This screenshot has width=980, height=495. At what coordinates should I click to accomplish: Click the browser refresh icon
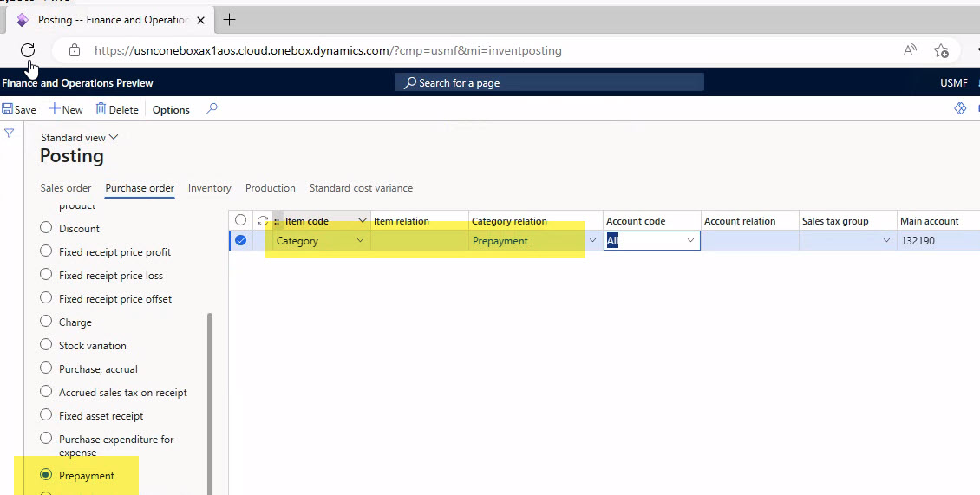[28, 50]
